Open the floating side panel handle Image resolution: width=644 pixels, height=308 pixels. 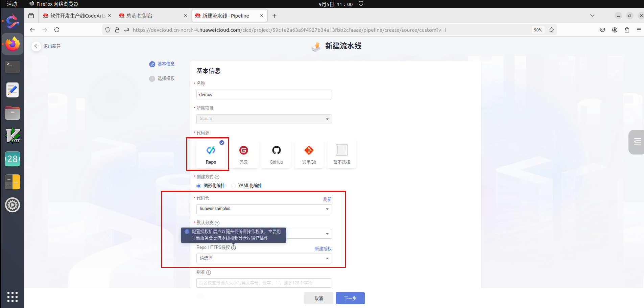[637, 142]
